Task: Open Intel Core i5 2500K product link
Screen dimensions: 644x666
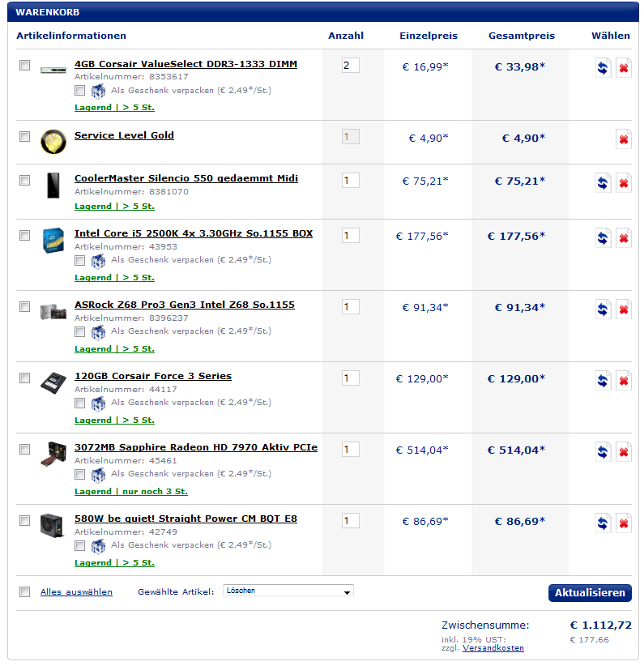Action: click(x=194, y=233)
